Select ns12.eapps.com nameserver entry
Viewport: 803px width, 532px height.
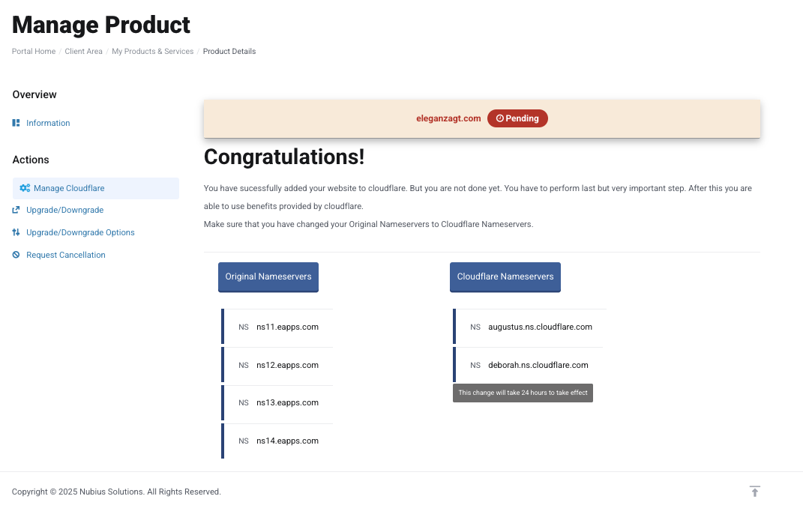click(277, 365)
